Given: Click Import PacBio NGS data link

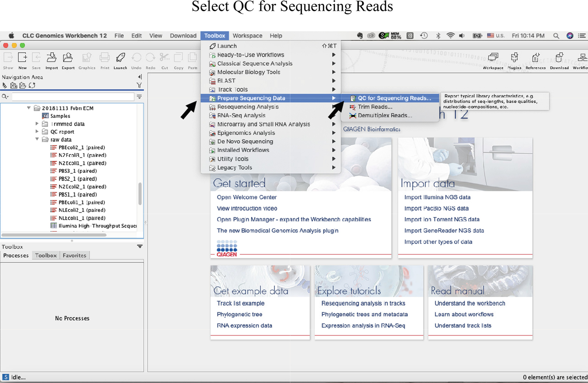Looking at the screenshot, I should (x=436, y=208).
